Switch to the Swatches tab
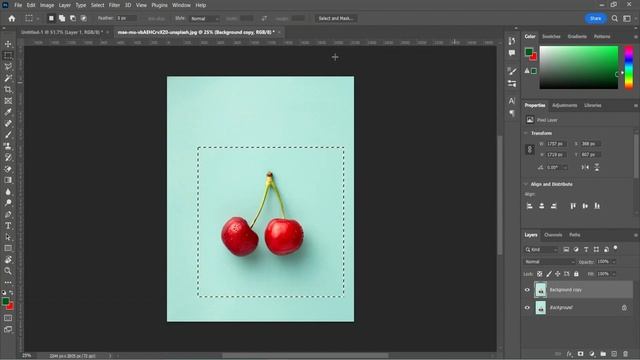The image size is (640, 360). [x=551, y=36]
